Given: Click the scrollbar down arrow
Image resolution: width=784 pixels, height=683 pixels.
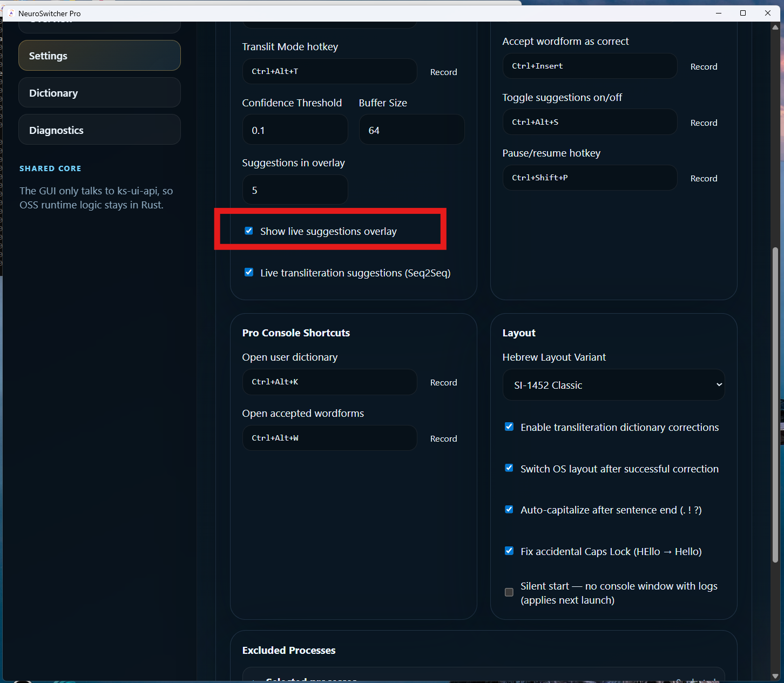Looking at the screenshot, I should pos(775,676).
